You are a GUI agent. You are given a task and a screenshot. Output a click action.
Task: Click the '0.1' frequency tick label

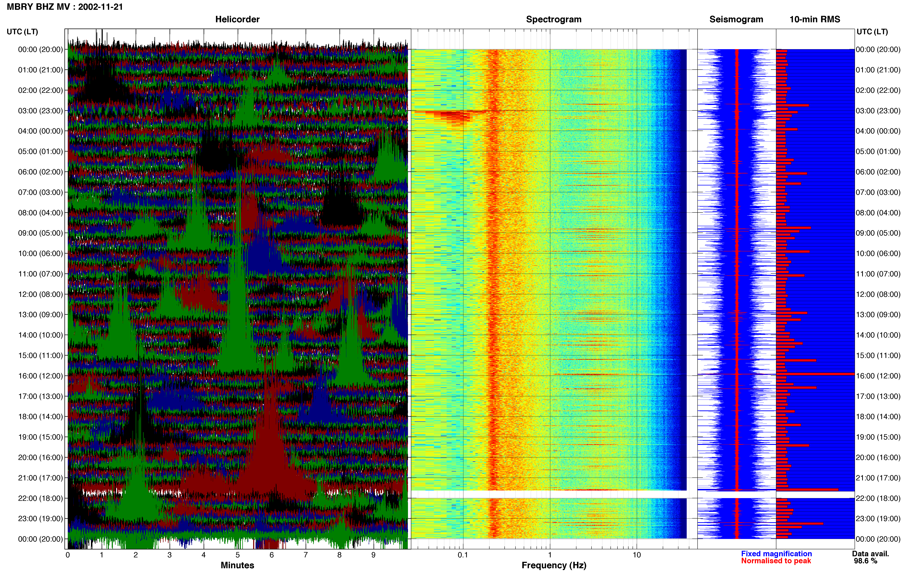463,555
